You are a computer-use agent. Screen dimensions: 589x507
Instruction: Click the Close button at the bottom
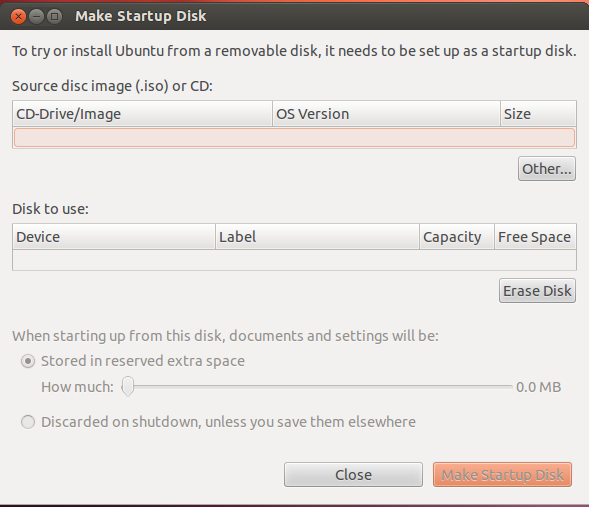pos(353,475)
